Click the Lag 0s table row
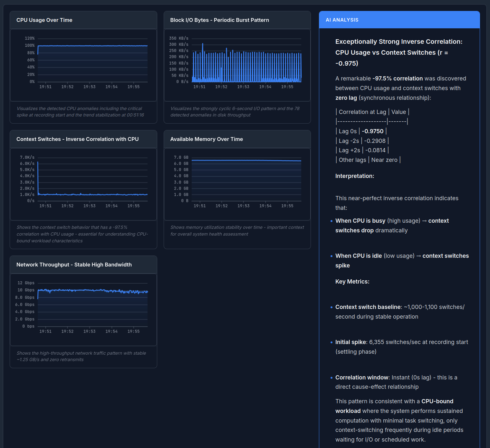The image size is (490, 448). [x=361, y=131]
